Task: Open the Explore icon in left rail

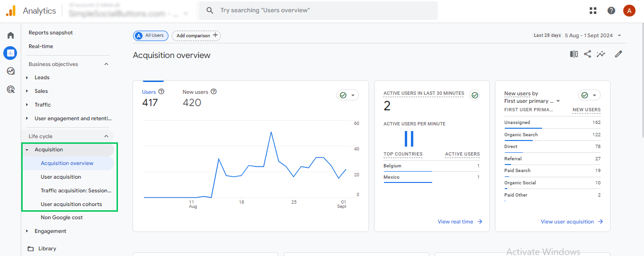Action: 10,71
